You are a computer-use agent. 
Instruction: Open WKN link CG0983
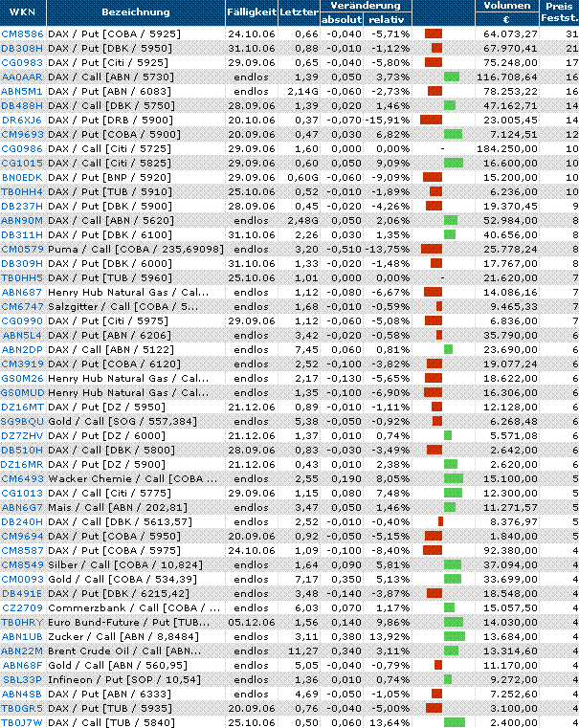22,63
